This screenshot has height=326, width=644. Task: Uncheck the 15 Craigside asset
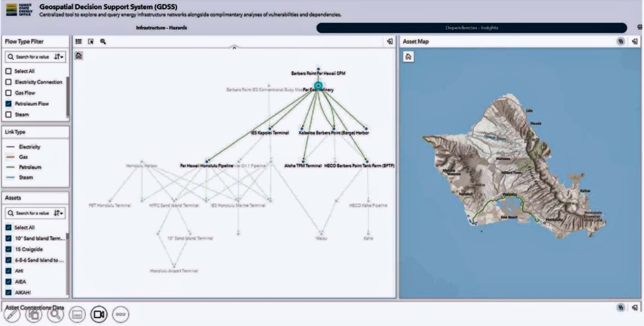(x=8, y=249)
